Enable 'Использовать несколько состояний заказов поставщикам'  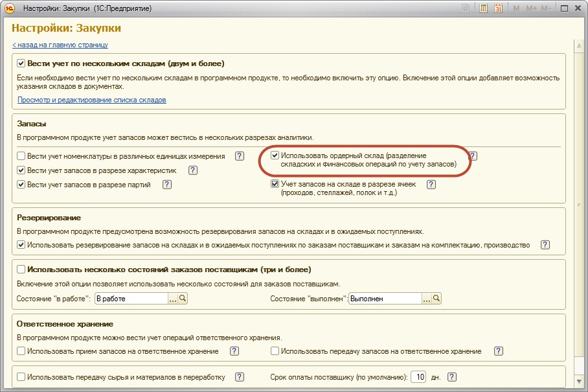21,270
